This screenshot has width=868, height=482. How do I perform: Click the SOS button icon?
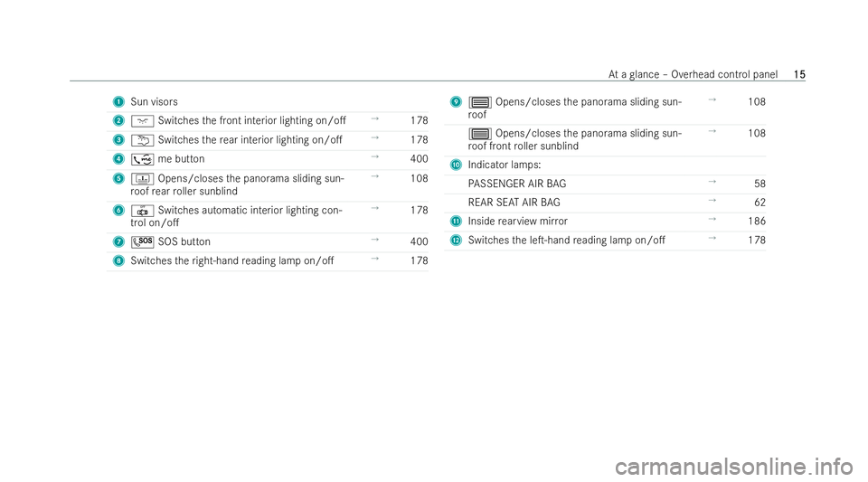pyautogui.click(x=142, y=241)
